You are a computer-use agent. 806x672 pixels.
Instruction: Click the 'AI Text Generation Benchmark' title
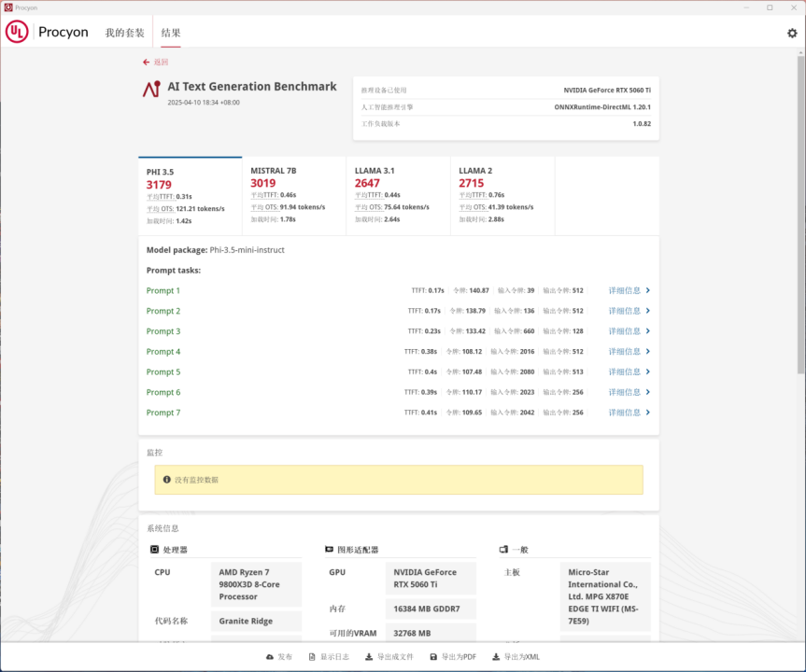[x=252, y=86]
